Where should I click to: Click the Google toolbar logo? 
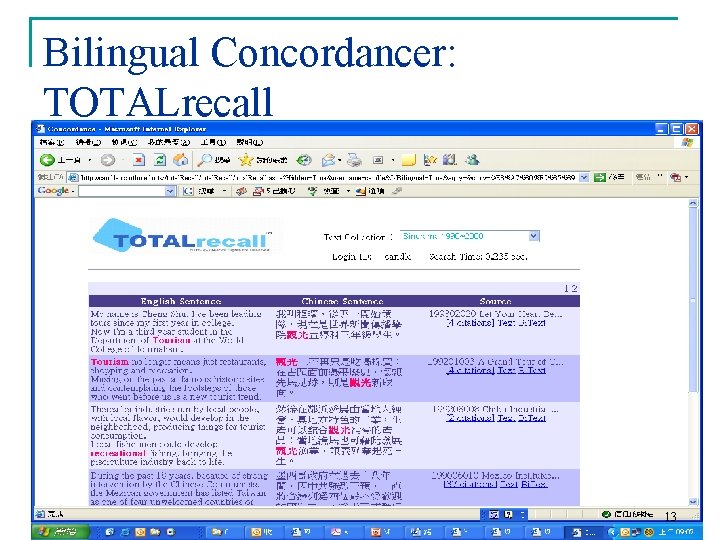(53, 191)
